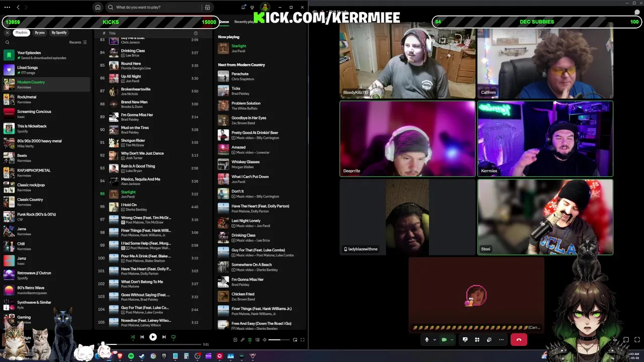The height and width of the screenshot is (362, 644).
Task: Open the Now Playing view icon
Action: (x=235, y=340)
